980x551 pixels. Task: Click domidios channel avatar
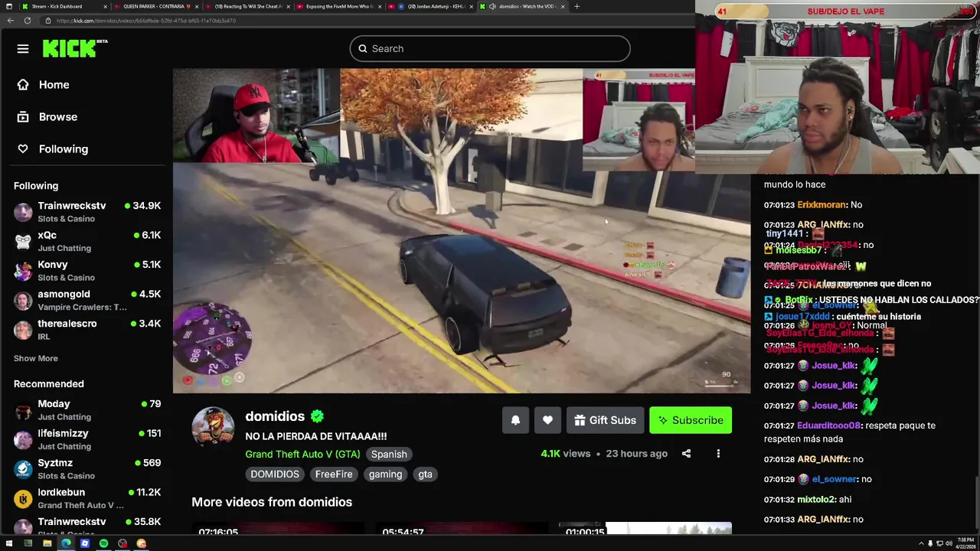click(213, 427)
